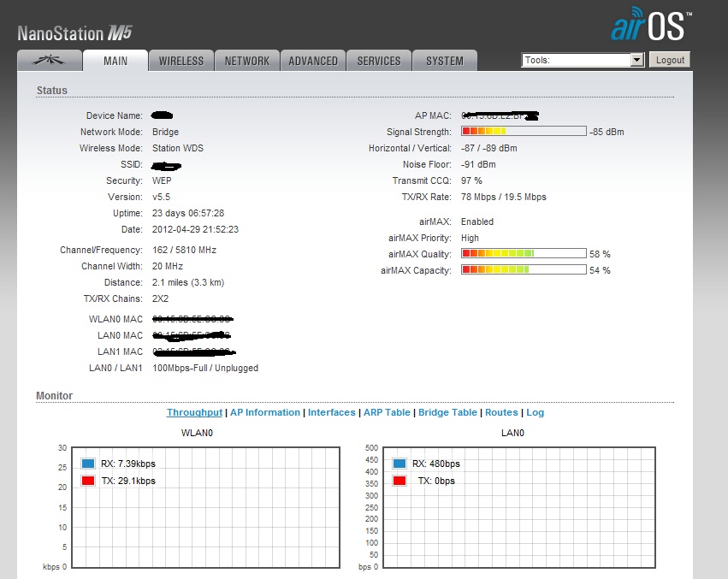728x579 pixels.
Task: Click the LAN0 blue RX legend swatch
Action: click(400, 464)
